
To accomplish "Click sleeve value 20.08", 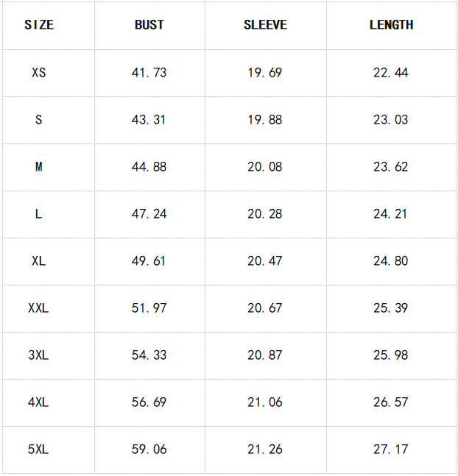I will (265, 167).
